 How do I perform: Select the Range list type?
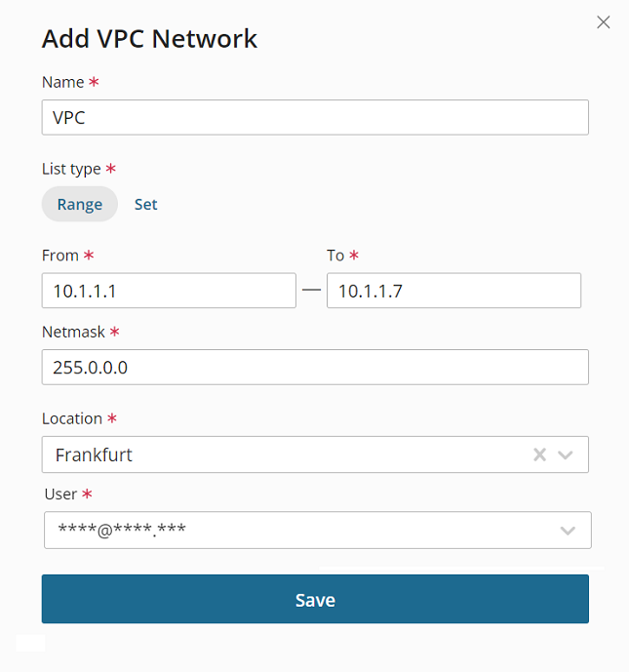[80, 204]
